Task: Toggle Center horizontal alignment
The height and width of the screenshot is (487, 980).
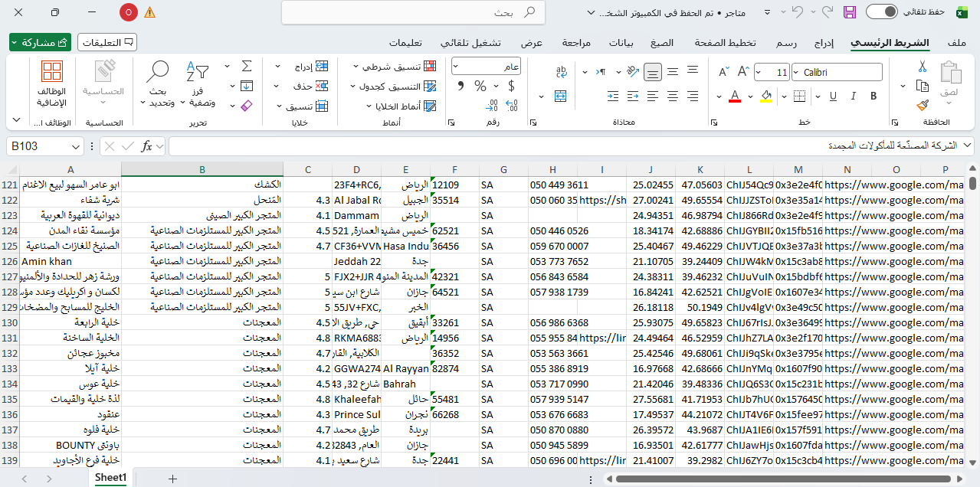Action: click(x=673, y=96)
